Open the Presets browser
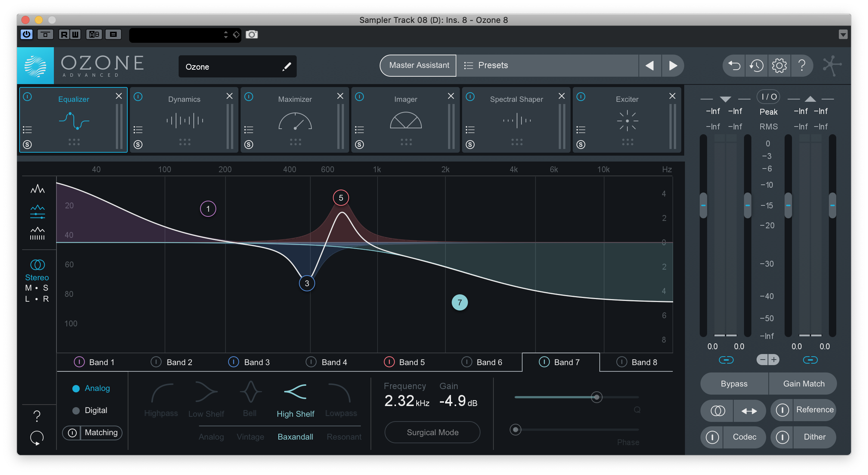The image size is (868, 475). (x=548, y=65)
